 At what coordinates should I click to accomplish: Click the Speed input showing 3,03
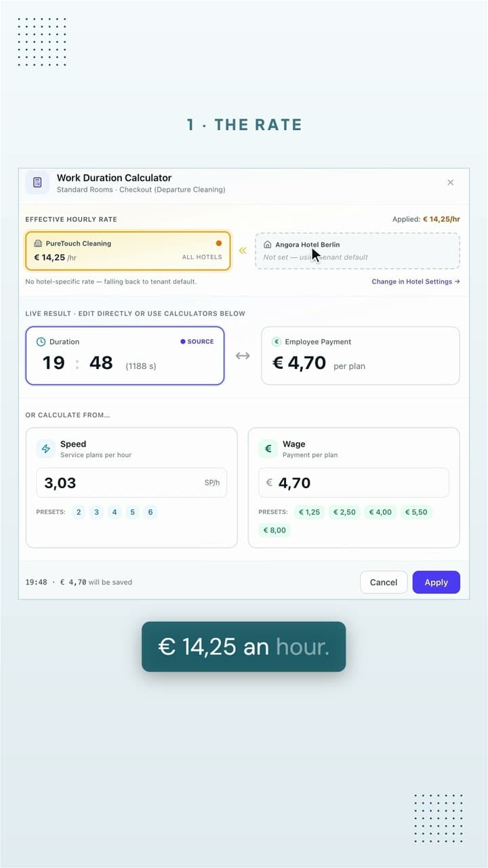pos(131,483)
